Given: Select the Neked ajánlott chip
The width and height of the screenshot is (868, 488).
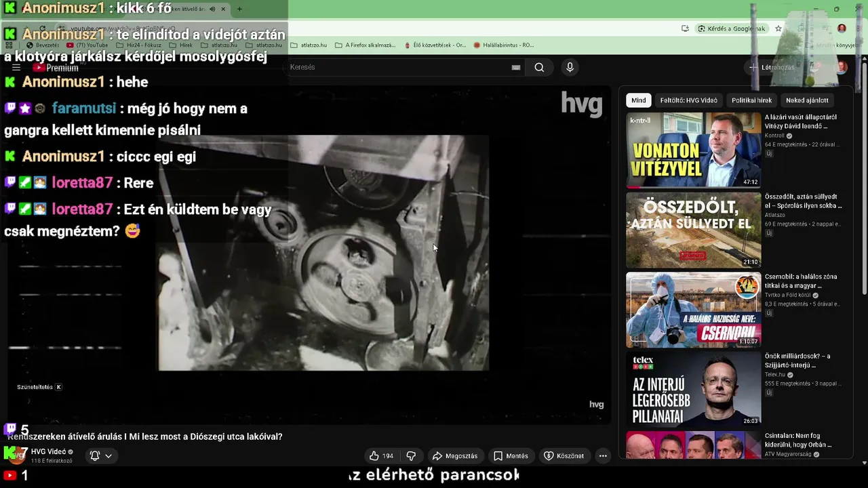Looking at the screenshot, I should click(x=807, y=100).
